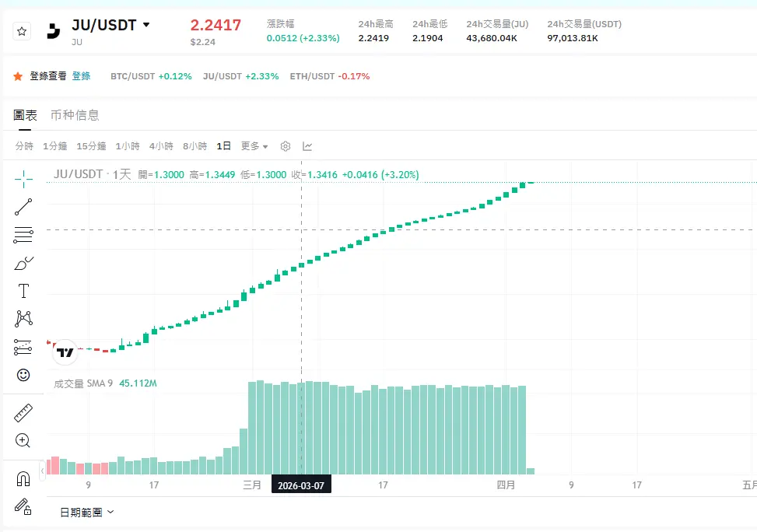Screen dimensions: 757x532
Task: Select the brush drawing tool
Action: [23, 263]
